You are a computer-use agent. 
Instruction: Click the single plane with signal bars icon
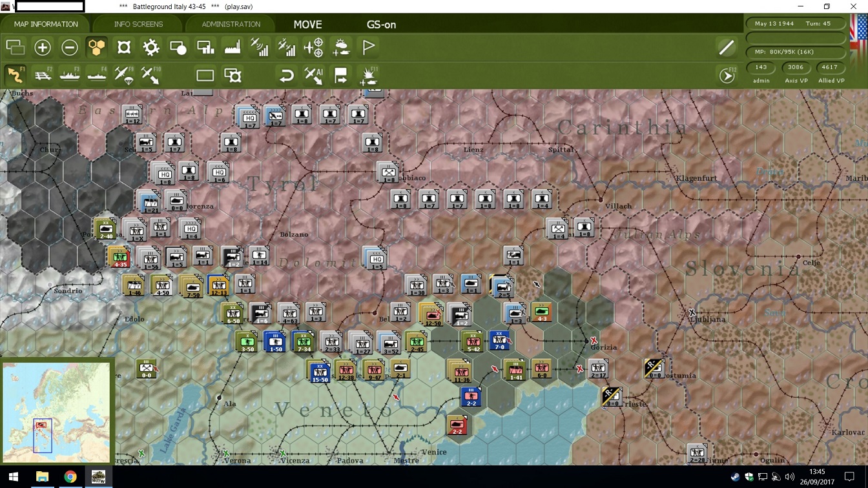coord(260,47)
